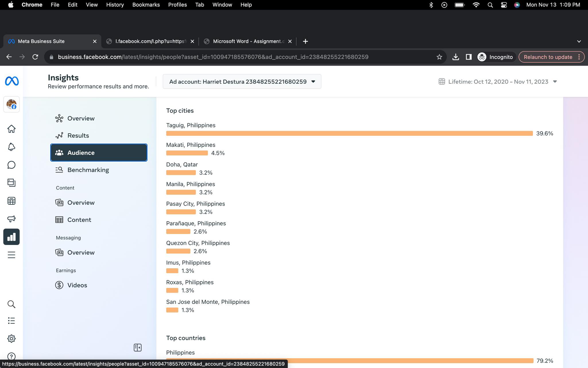Viewport: 588px width, 368px height.
Task: Expand the Ad account dropdown
Action: 242,82
